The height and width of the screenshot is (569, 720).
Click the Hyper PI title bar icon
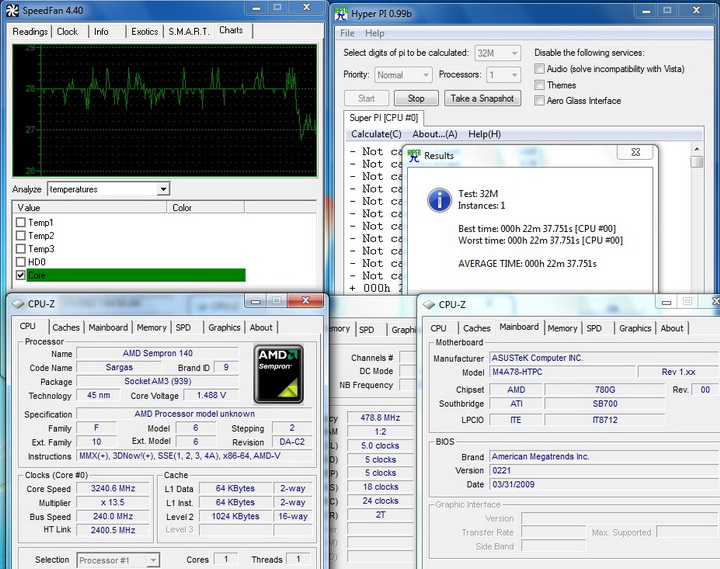point(341,14)
